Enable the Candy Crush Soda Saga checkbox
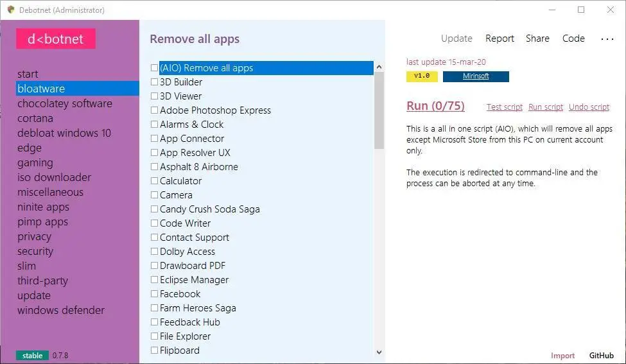626x364 pixels. click(x=154, y=209)
